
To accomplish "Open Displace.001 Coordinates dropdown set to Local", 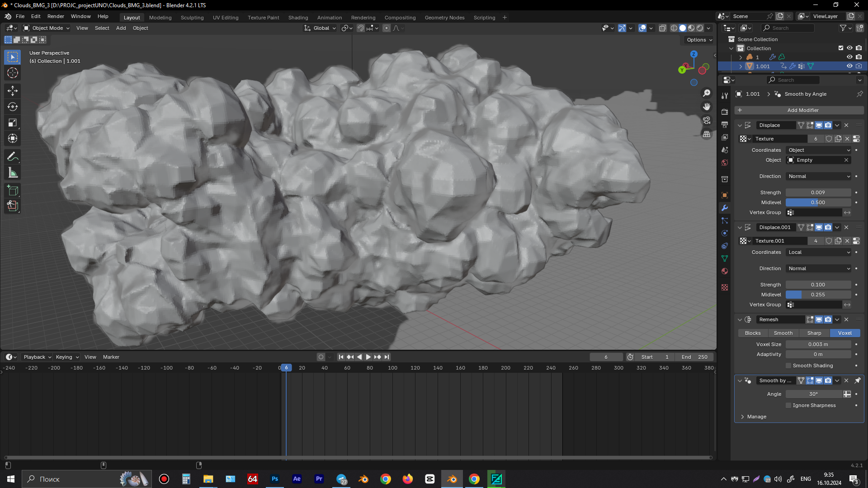I will click(x=819, y=252).
